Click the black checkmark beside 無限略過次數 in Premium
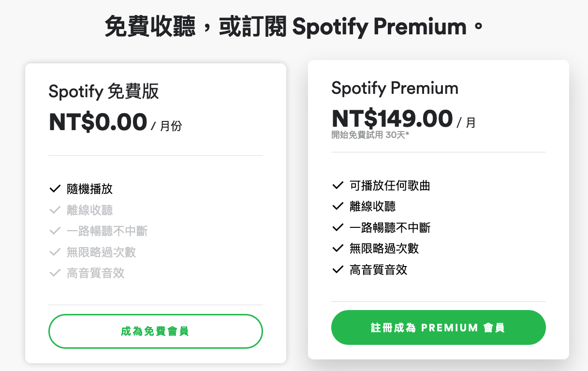This screenshot has width=588, height=371. pyautogui.click(x=338, y=249)
